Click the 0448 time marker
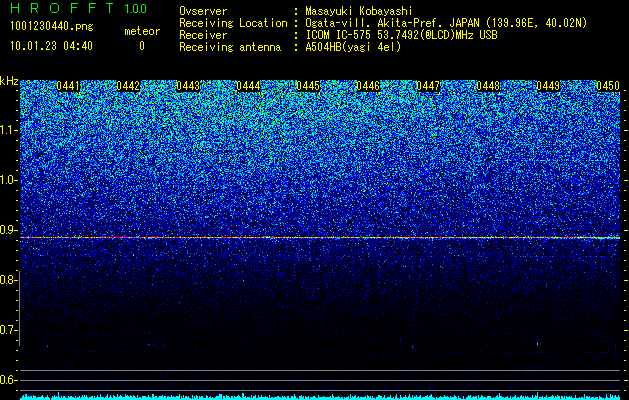The image size is (629, 400). [x=488, y=86]
